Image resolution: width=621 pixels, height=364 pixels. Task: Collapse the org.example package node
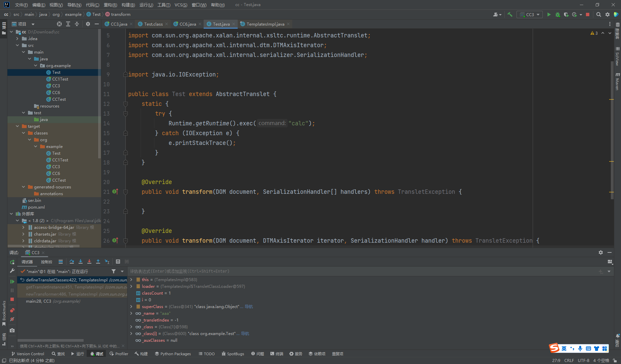pos(36,66)
